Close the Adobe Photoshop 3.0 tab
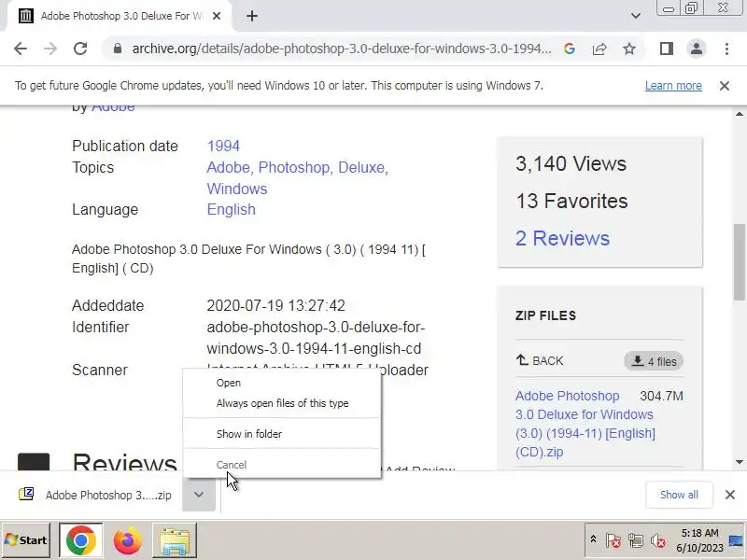 [217, 16]
